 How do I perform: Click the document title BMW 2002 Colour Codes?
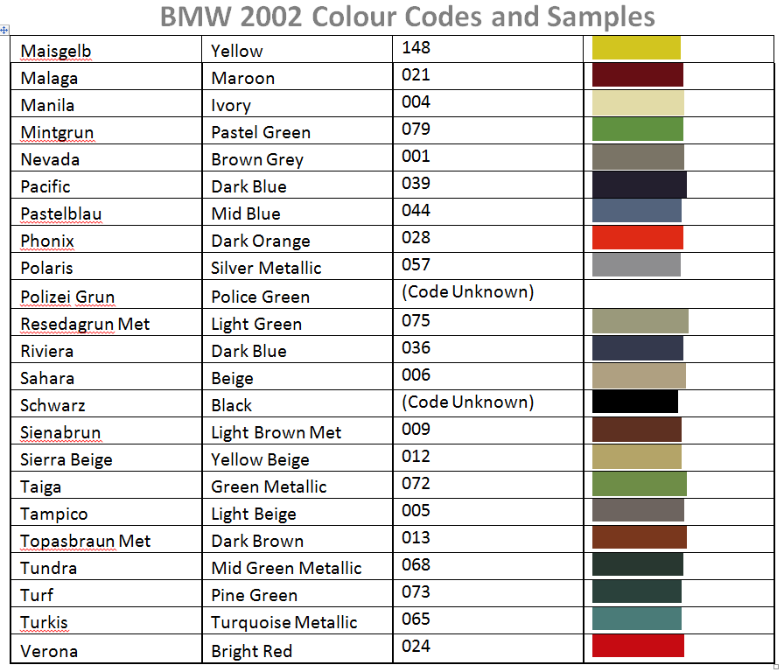tap(407, 17)
